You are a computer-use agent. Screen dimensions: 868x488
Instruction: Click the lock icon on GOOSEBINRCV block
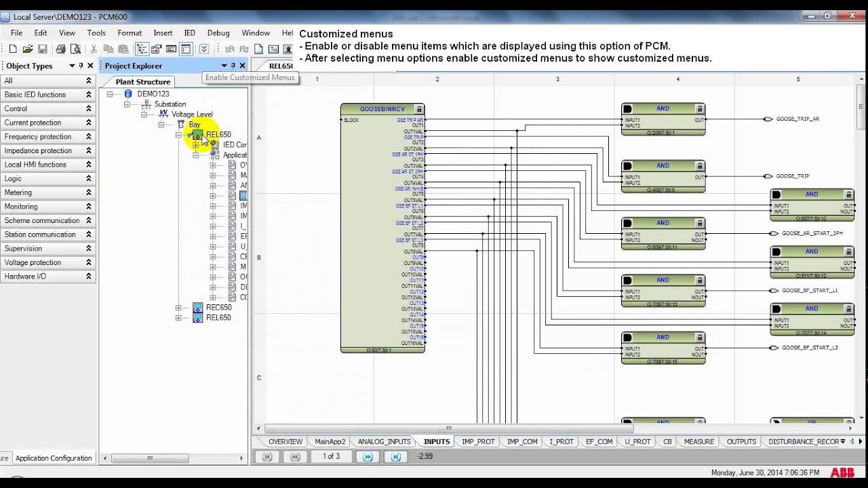[419, 109]
